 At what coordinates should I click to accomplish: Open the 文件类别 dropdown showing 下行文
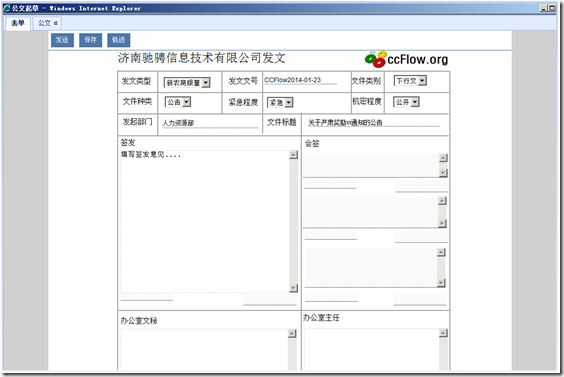pyautogui.click(x=410, y=81)
